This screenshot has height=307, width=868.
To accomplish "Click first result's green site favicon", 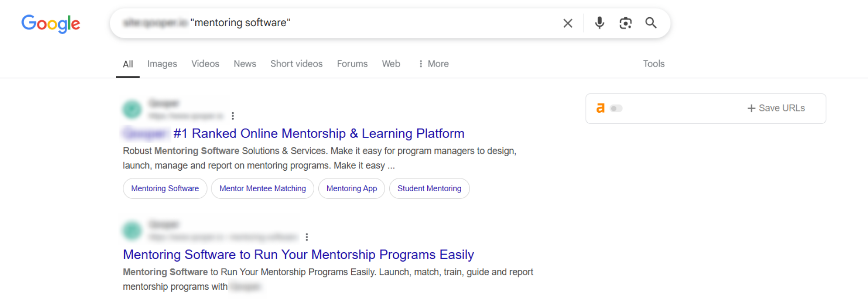I will tap(132, 109).
